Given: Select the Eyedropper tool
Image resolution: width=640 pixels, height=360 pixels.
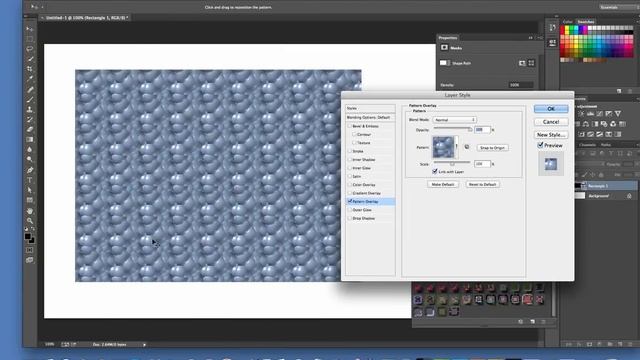Looking at the screenshot, I should click(x=29, y=79).
